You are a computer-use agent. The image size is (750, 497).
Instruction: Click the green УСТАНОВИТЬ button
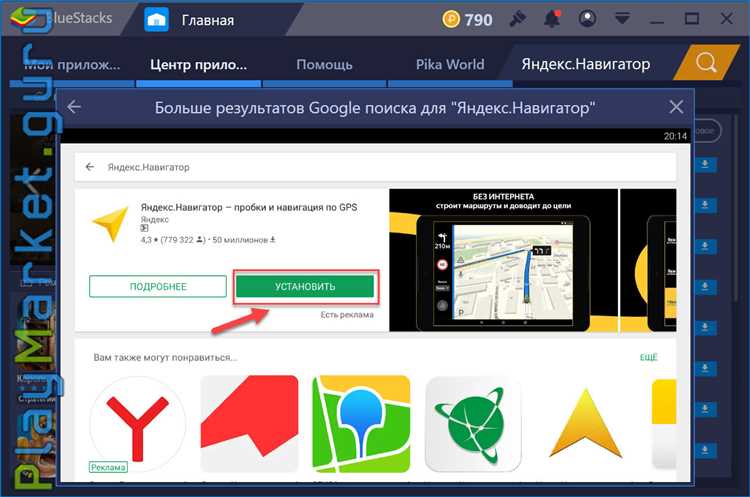[x=305, y=287]
